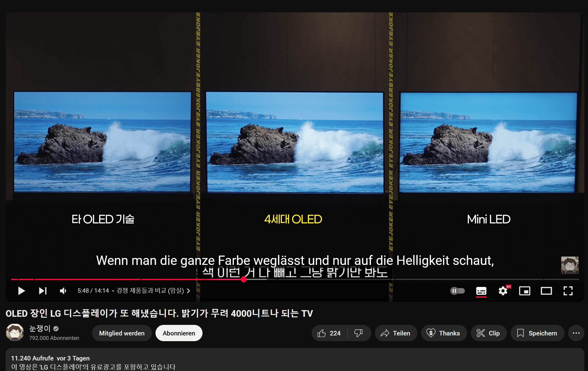Screen dimensions: 588x371
Task: Expand the chapter 경쟁 제품들과 비교 (암실)
Action: coord(153,291)
